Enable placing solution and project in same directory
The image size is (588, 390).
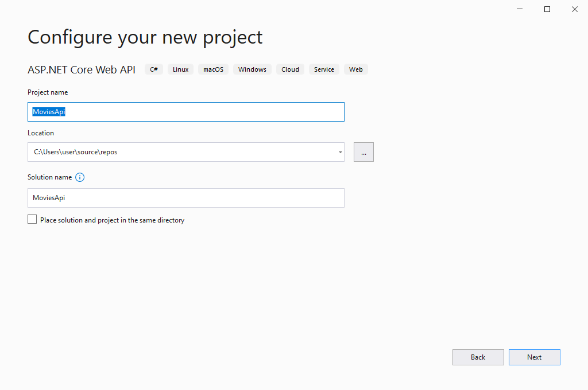[x=32, y=219]
